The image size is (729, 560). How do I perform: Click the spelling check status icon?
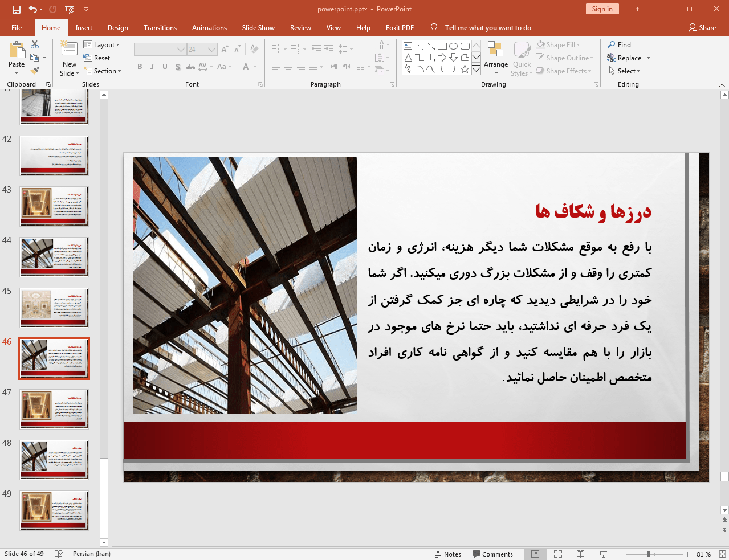[x=58, y=554]
